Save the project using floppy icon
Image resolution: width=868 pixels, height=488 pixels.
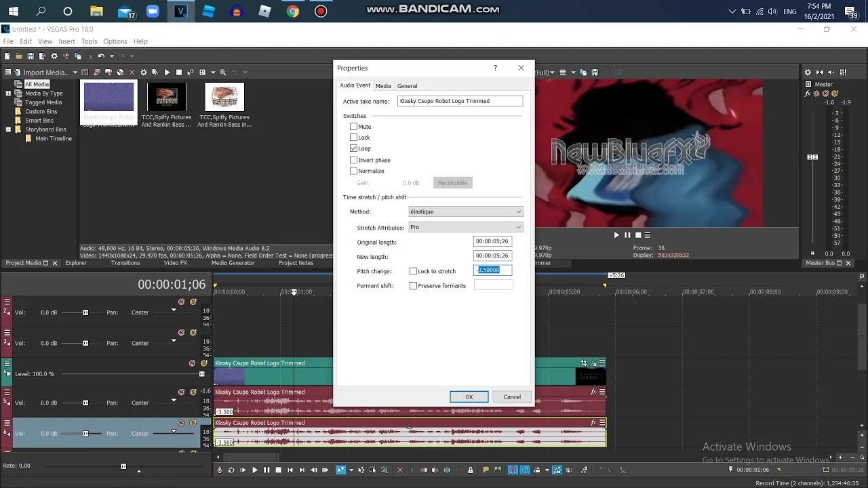31,56
